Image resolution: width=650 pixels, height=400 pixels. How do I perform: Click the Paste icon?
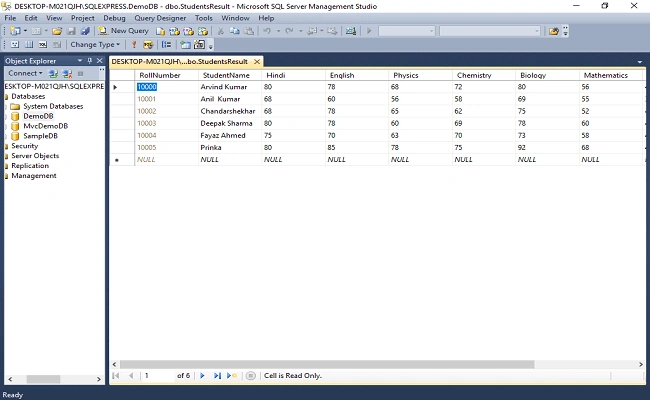pyautogui.click(x=249, y=31)
